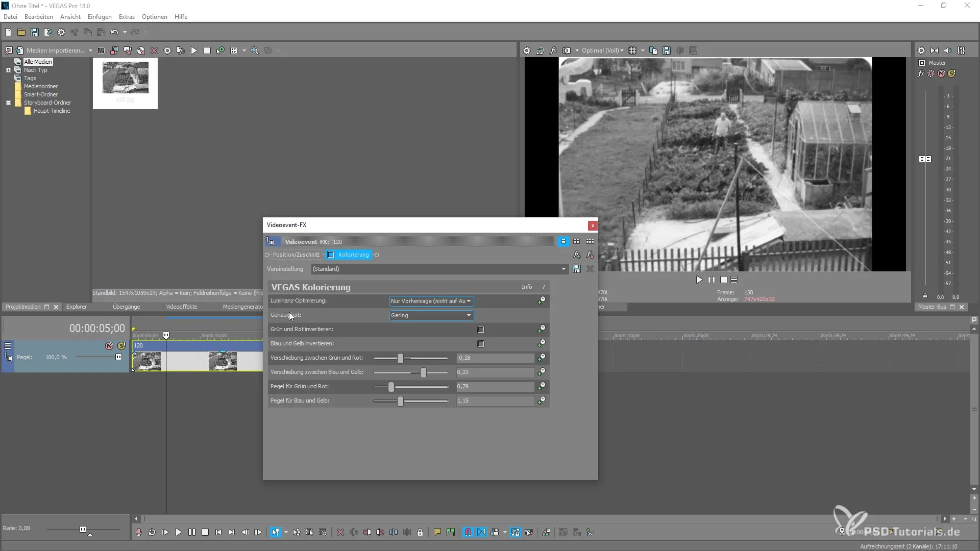980x551 pixels.
Task: Solo the video track 1
Action: (121, 346)
